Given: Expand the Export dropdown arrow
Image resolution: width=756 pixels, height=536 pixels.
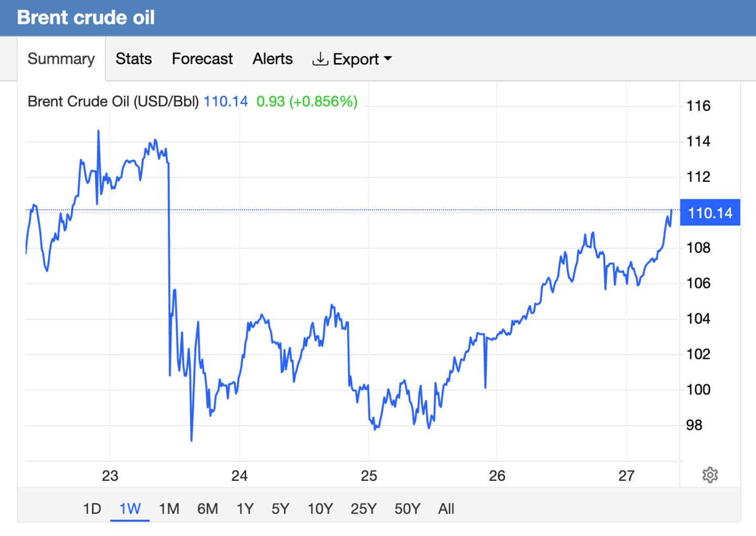Looking at the screenshot, I should click(x=388, y=58).
